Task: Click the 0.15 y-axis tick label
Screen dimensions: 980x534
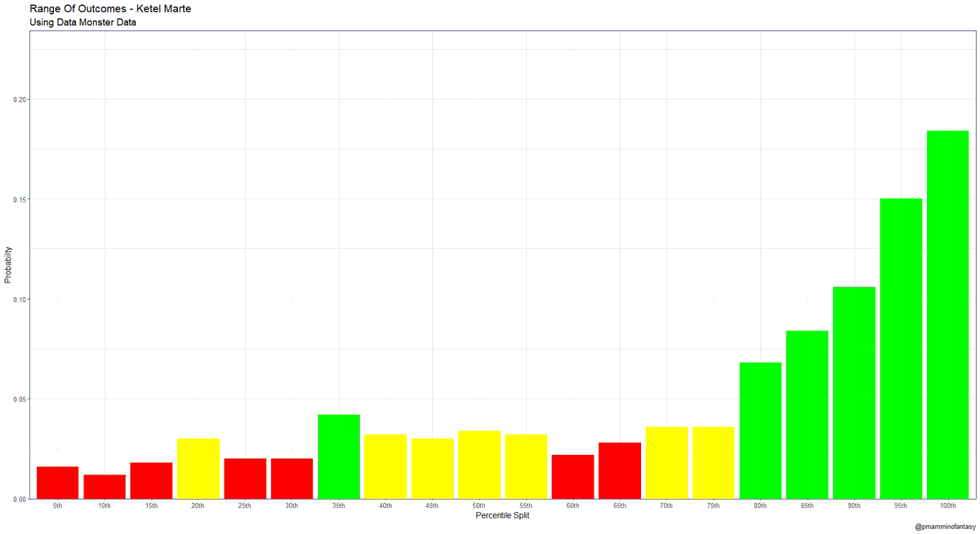Action: [19, 199]
